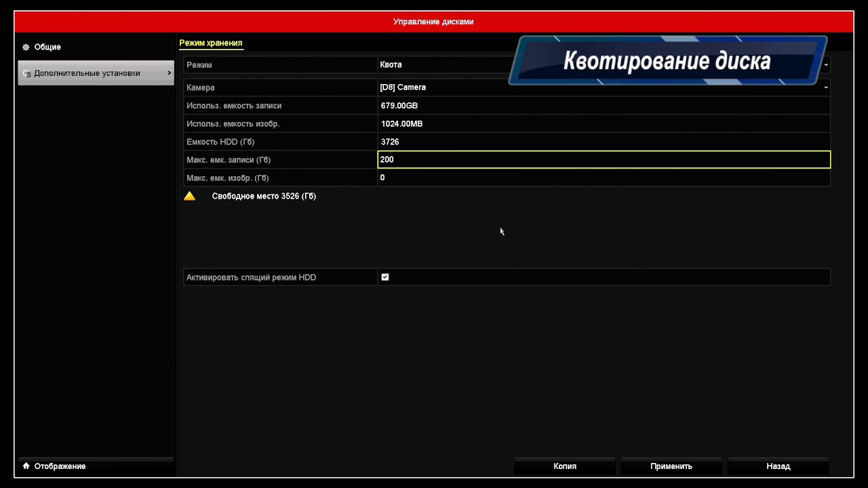
Task: Expand the Дополнительные установки arrow
Action: (169, 73)
